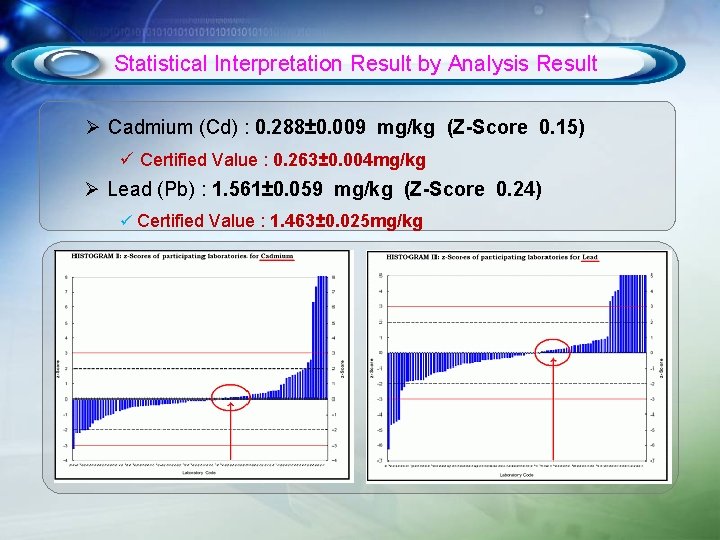Click certified value '0.263±0.004mg/kg'
This screenshot has height=540, width=720.
click(x=349, y=160)
